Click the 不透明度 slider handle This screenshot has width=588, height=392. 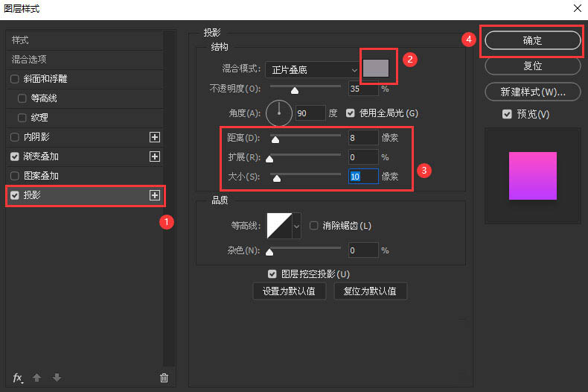click(x=295, y=90)
